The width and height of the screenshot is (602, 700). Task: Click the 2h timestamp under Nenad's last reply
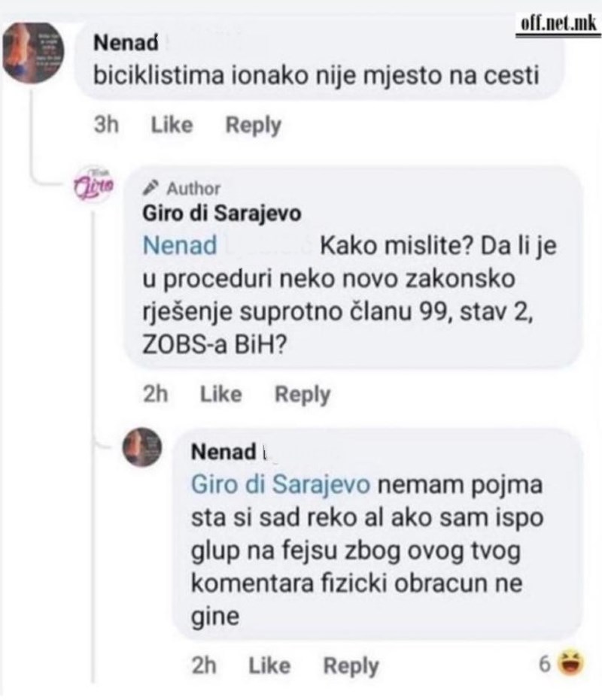(x=204, y=665)
